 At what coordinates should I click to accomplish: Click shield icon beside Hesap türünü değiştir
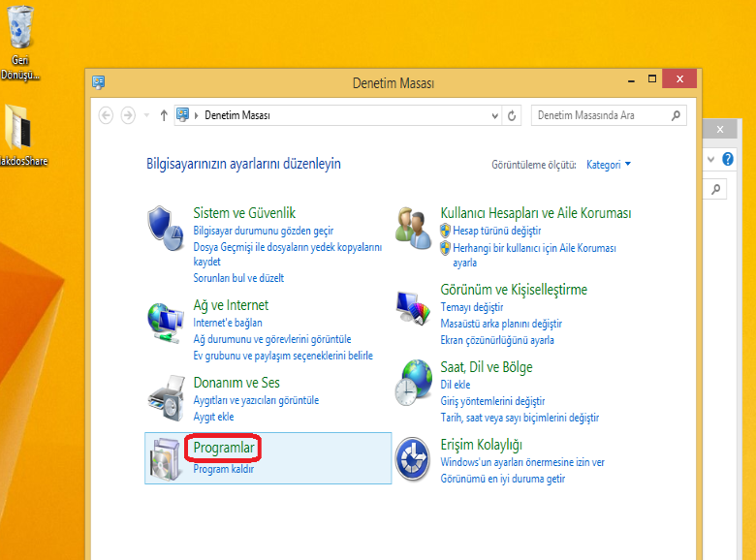[445, 231]
